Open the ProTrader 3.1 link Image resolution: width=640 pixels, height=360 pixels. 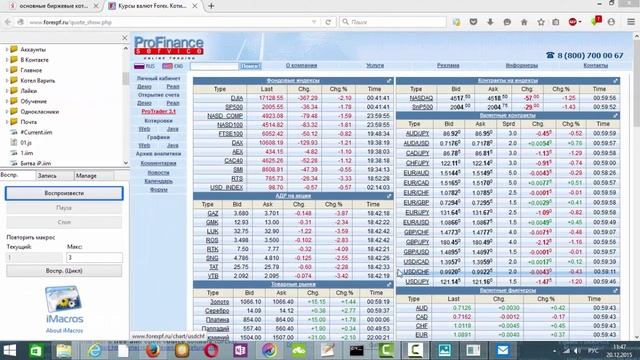click(158, 111)
